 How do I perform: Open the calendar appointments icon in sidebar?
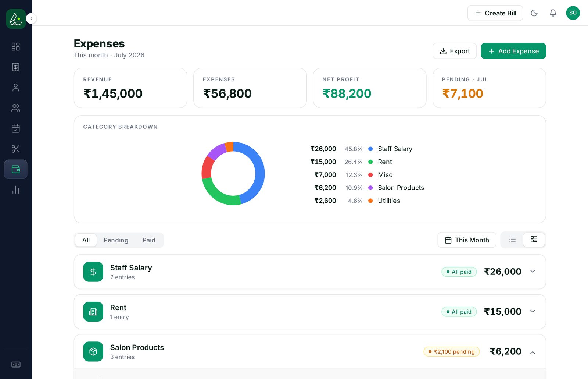click(15, 128)
